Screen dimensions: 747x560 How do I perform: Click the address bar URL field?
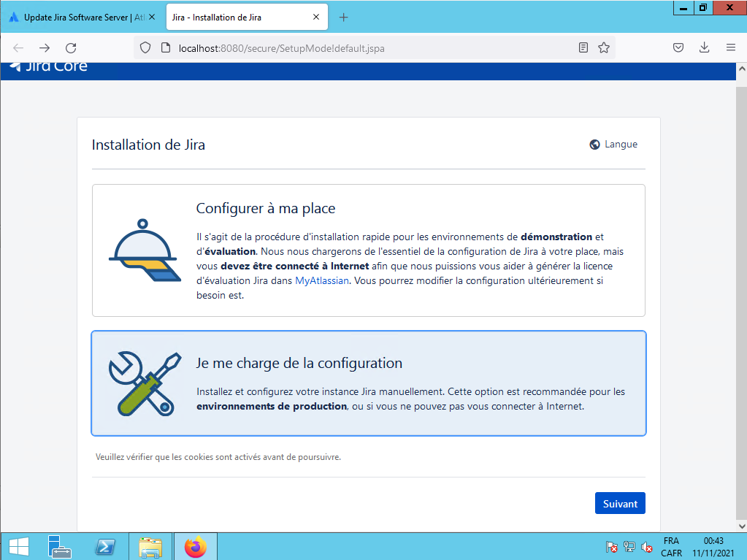pyautogui.click(x=374, y=48)
